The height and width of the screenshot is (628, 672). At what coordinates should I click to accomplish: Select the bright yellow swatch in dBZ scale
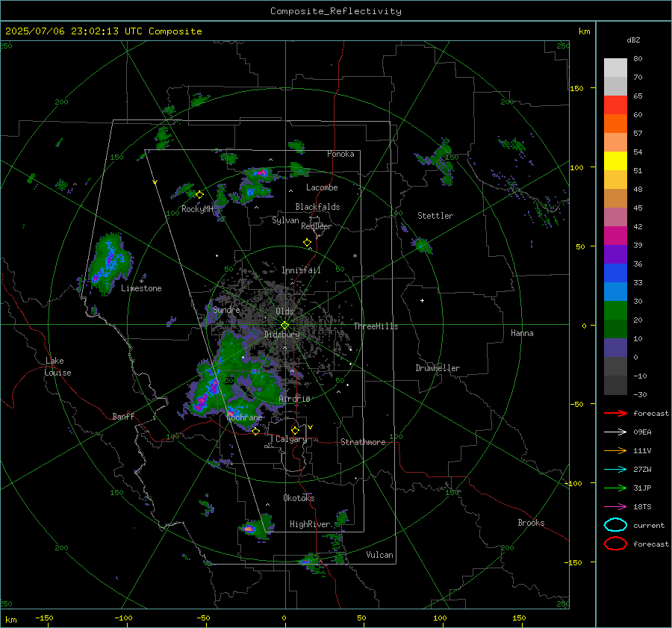point(615,161)
